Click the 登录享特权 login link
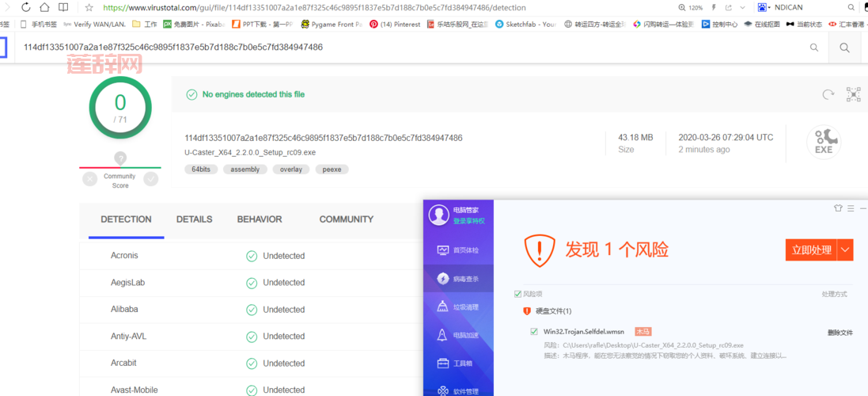Image resolution: width=868 pixels, height=396 pixels. click(469, 221)
